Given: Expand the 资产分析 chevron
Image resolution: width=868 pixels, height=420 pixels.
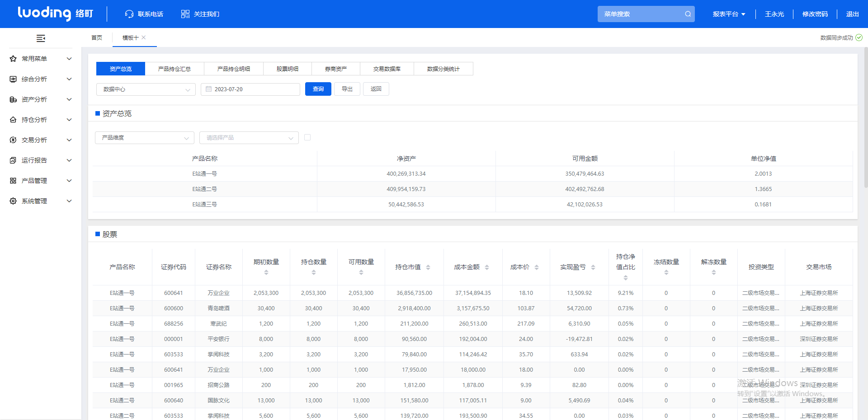Looking at the screenshot, I should [69, 99].
